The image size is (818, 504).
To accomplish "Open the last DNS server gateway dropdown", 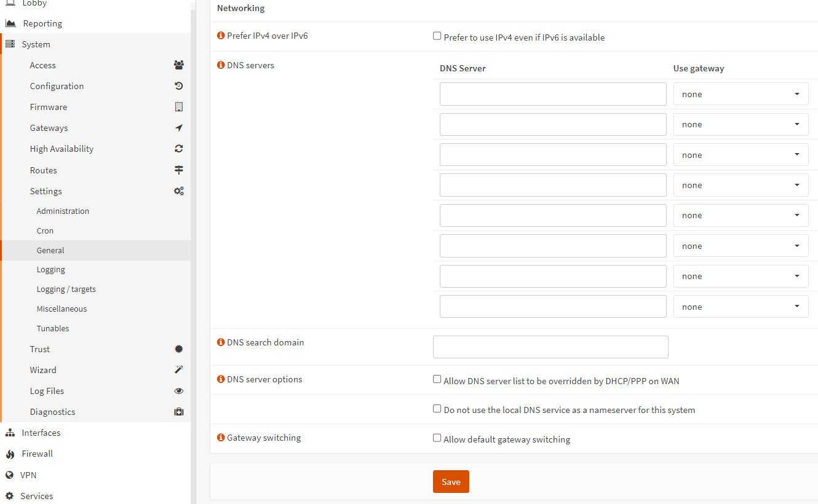I will (x=741, y=307).
